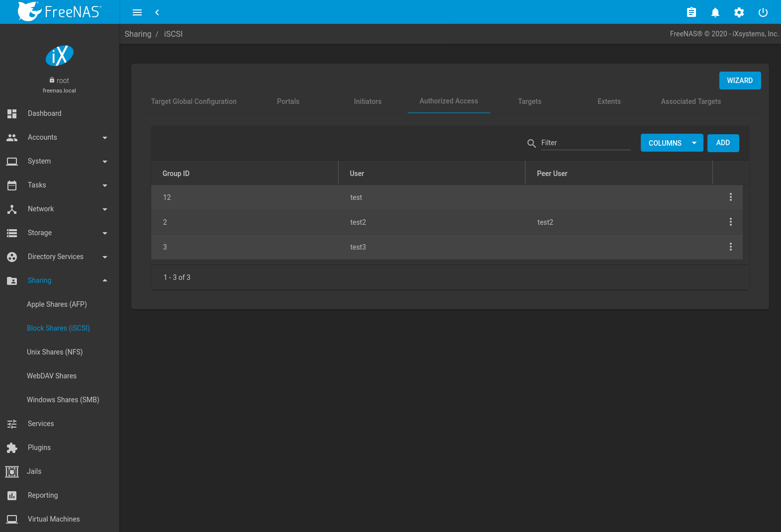781x532 pixels.
Task: Toggle the hamburger sidebar menu icon
Action: coord(137,12)
